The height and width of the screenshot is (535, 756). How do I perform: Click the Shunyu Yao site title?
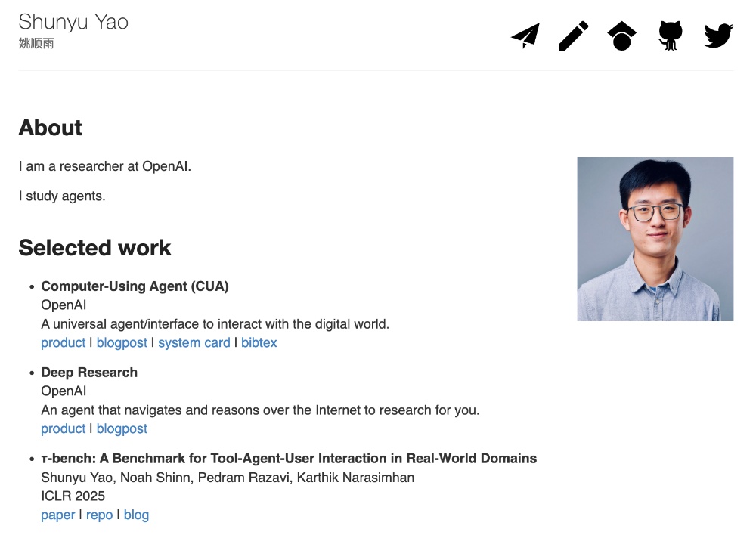pos(73,23)
